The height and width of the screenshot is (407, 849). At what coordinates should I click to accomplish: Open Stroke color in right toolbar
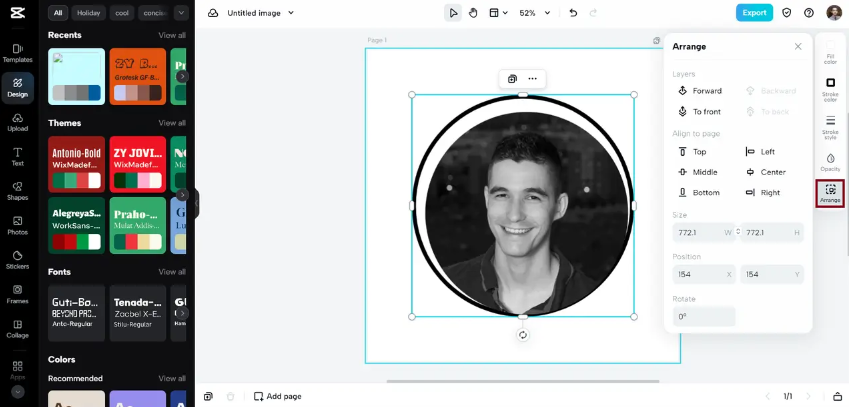click(x=830, y=89)
